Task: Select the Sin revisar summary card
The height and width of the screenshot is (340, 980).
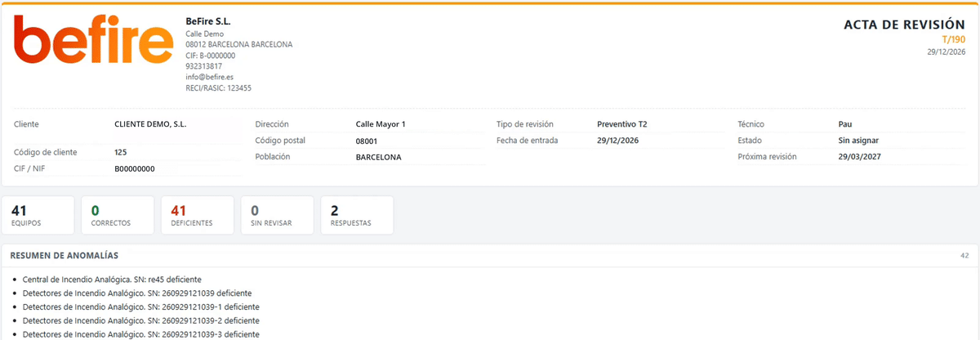Action: pos(278,215)
